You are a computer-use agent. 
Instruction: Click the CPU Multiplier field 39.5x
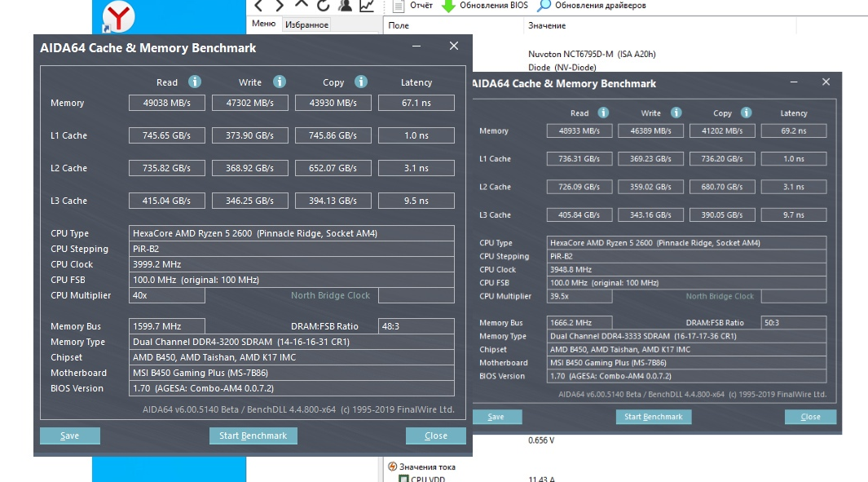coord(579,296)
